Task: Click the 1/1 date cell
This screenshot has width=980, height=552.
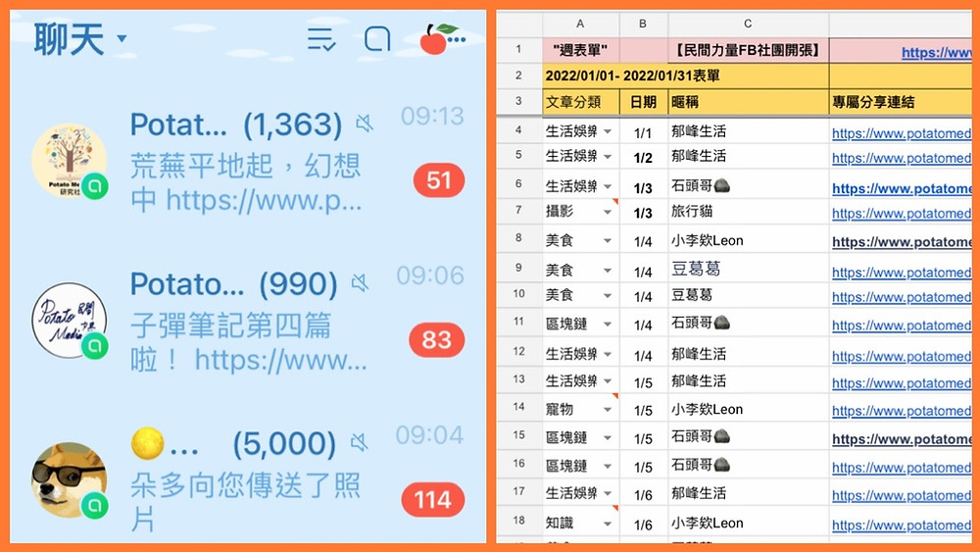Action: coord(643,132)
